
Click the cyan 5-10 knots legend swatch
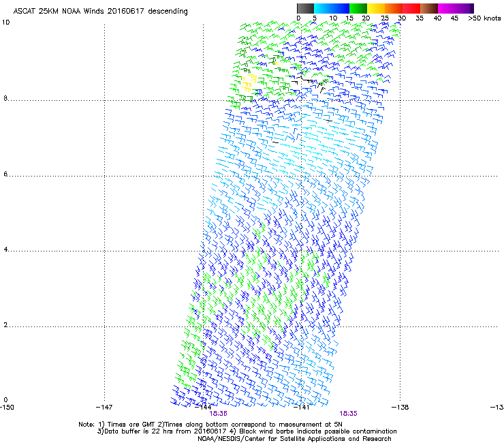pos(323,8)
